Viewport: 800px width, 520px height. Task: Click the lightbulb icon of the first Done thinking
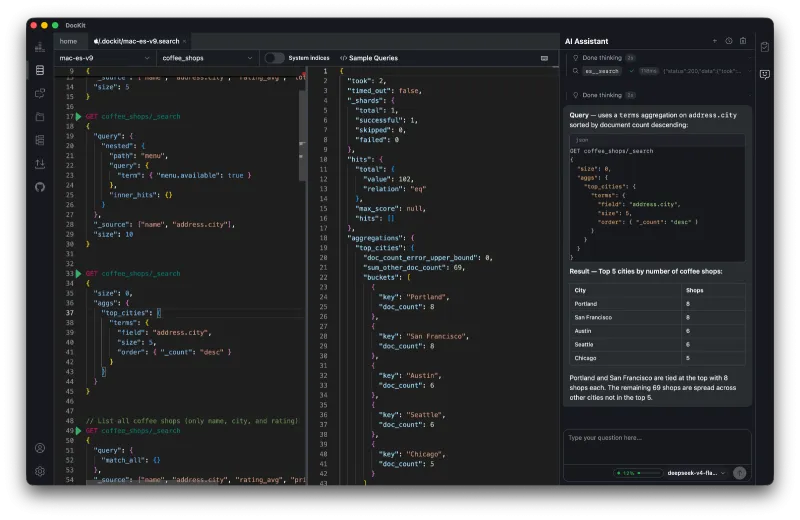[x=576, y=58]
